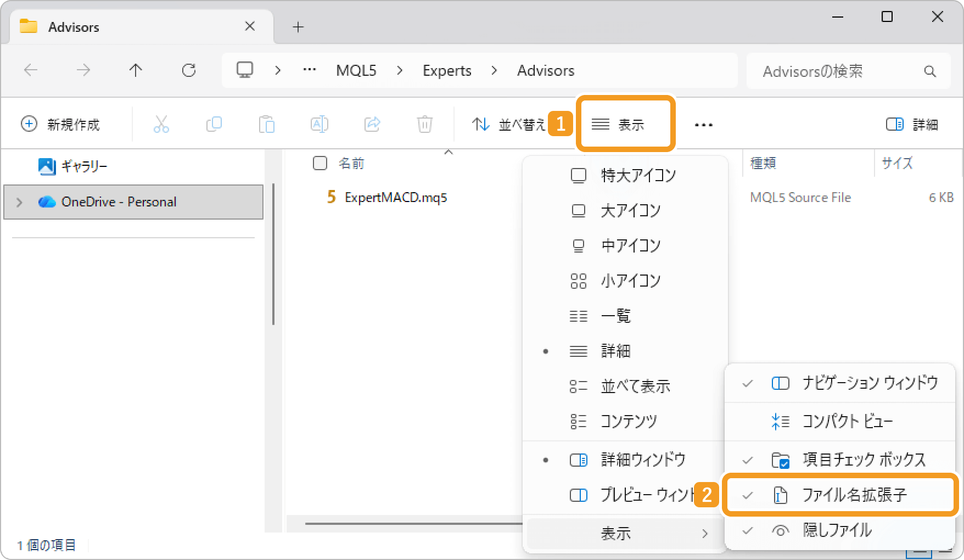Toggle コンパクト ビュー option
964x560 pixels.
point(840,421)
